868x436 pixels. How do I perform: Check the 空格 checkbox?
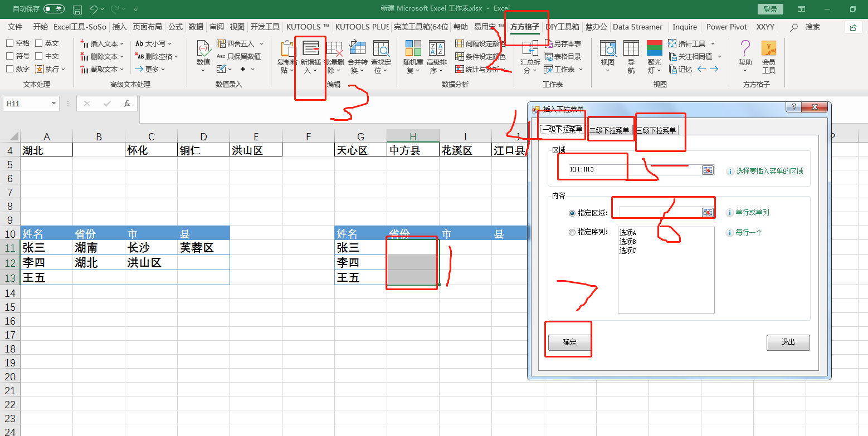pyautogui.click(x=9, y=43)
